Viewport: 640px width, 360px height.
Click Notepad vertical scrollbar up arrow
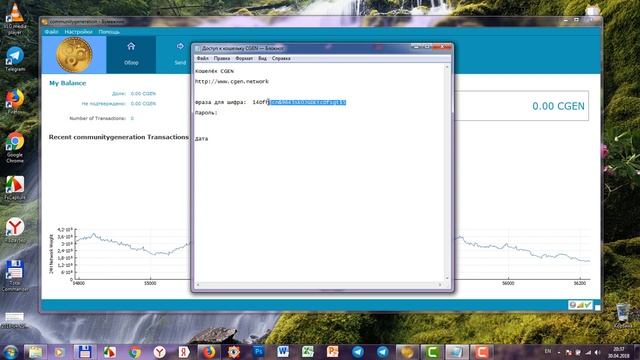[447, 67]
